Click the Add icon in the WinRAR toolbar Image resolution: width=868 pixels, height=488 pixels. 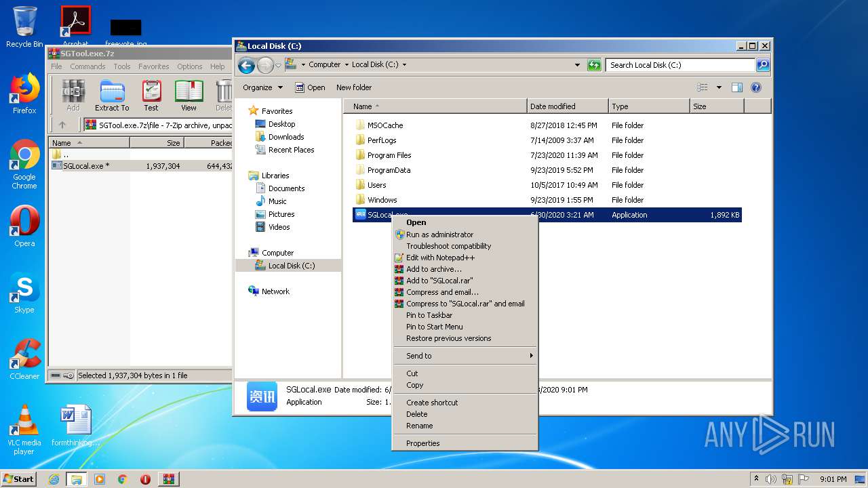73,95
